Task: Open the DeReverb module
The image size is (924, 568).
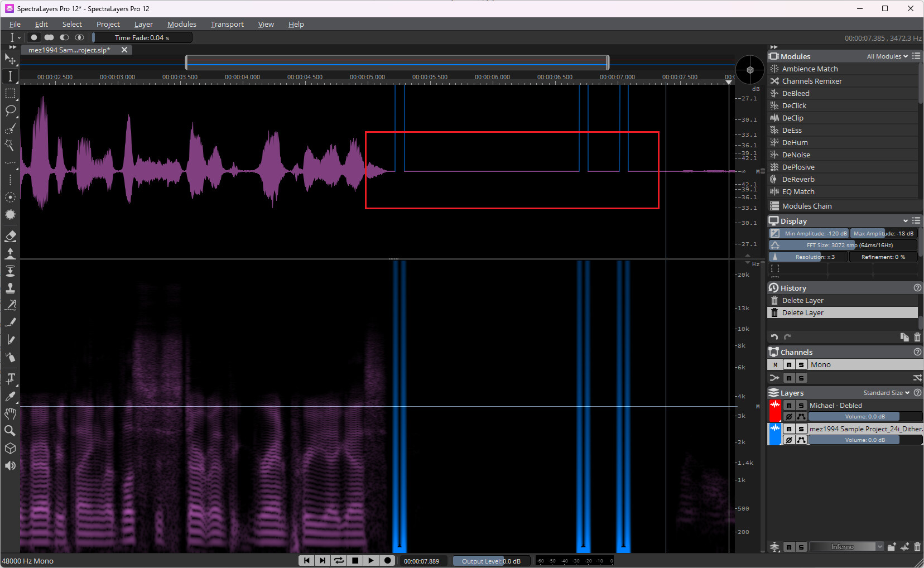Action: pos(843,179)
